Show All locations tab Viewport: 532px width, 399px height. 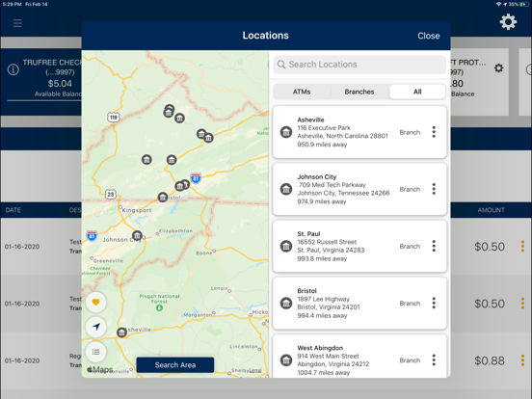point(417,92)
